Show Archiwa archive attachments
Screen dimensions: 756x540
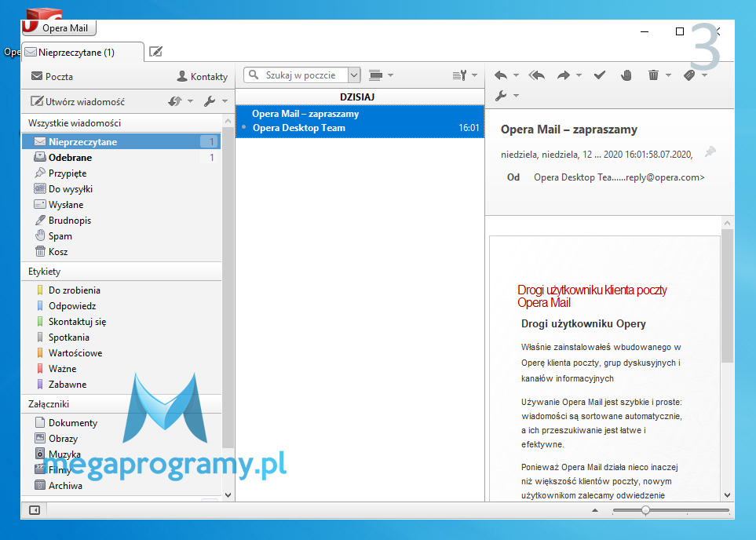122,486
